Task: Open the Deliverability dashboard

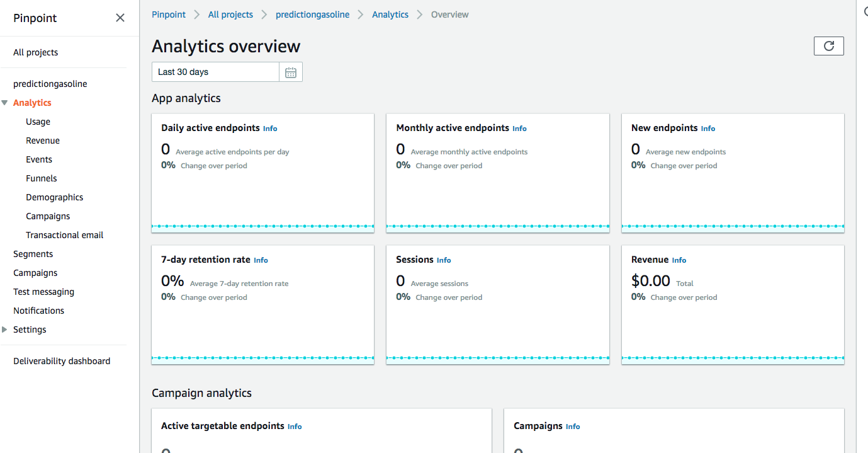Action: [x=62, y=361]
